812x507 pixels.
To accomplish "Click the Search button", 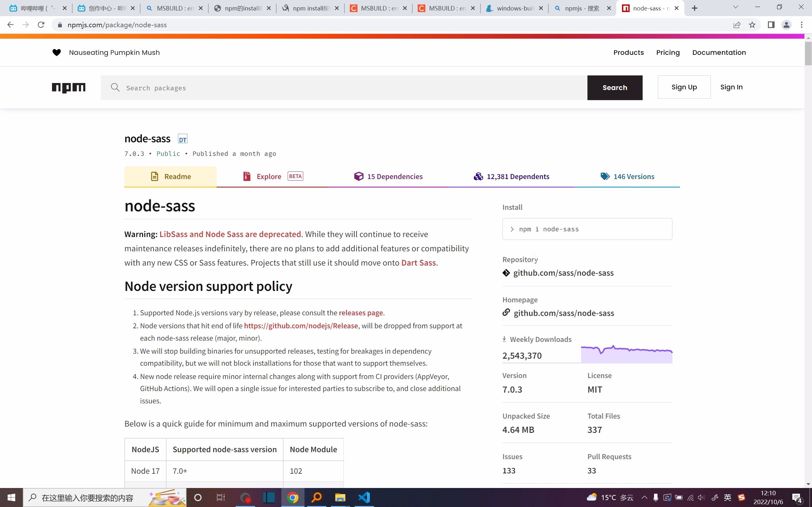I will [615, 87].
